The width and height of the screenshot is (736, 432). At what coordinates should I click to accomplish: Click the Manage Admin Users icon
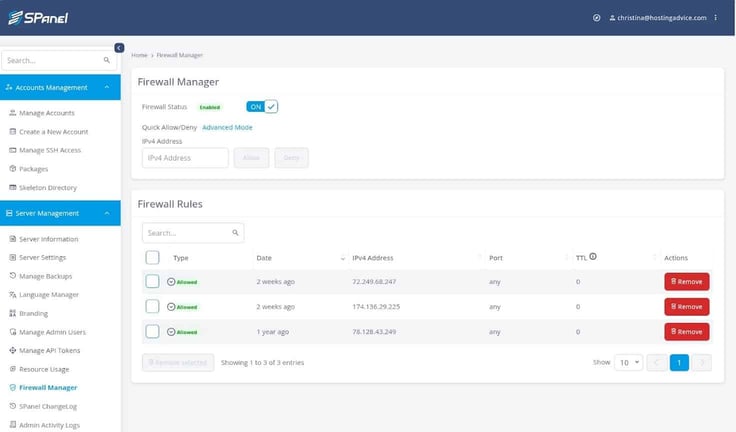click(13, 332)
